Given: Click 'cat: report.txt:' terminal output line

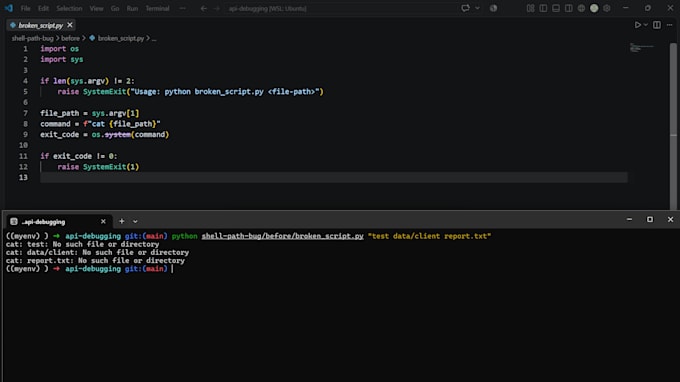Looking at the screenshot, I should (x=95, y=261).
